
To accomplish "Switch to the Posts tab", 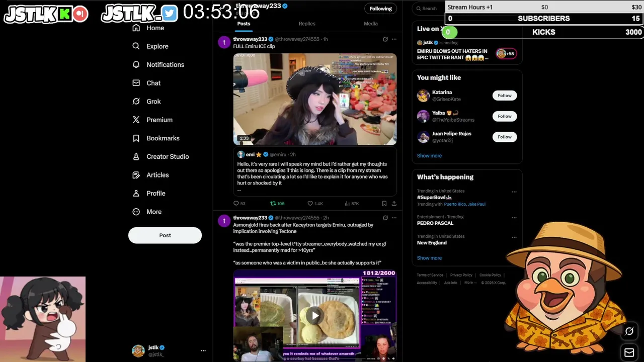I will point(244,24).
